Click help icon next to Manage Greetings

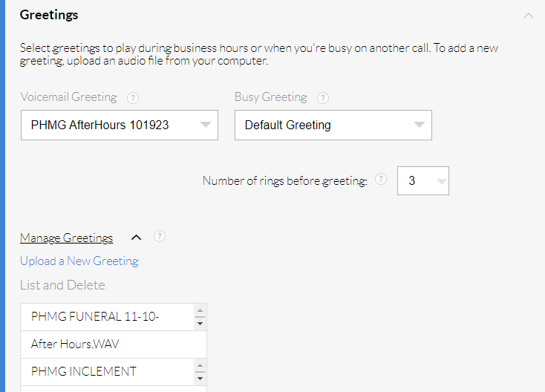tap(159, 237)
